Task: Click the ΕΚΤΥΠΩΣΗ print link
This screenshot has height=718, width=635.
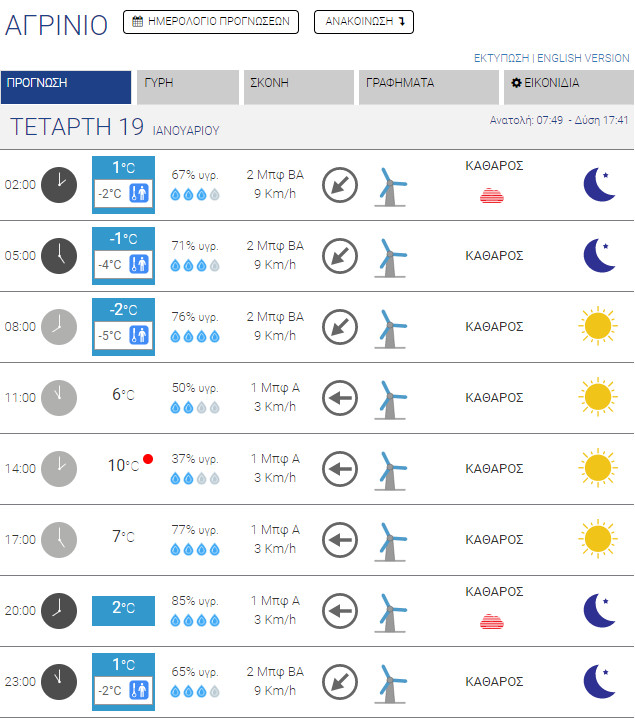Action: pyautogui.click(x=502, y=58)
